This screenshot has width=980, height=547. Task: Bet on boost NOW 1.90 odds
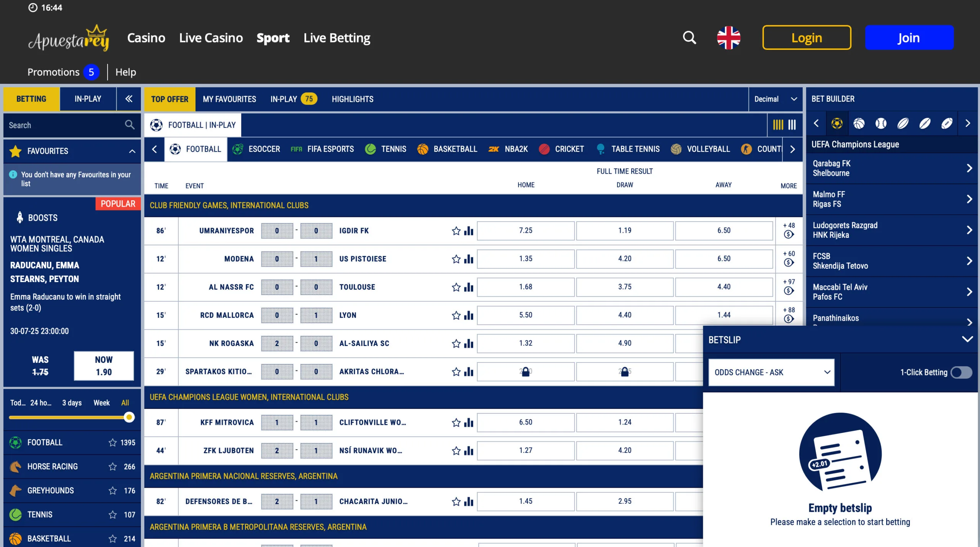104,366
